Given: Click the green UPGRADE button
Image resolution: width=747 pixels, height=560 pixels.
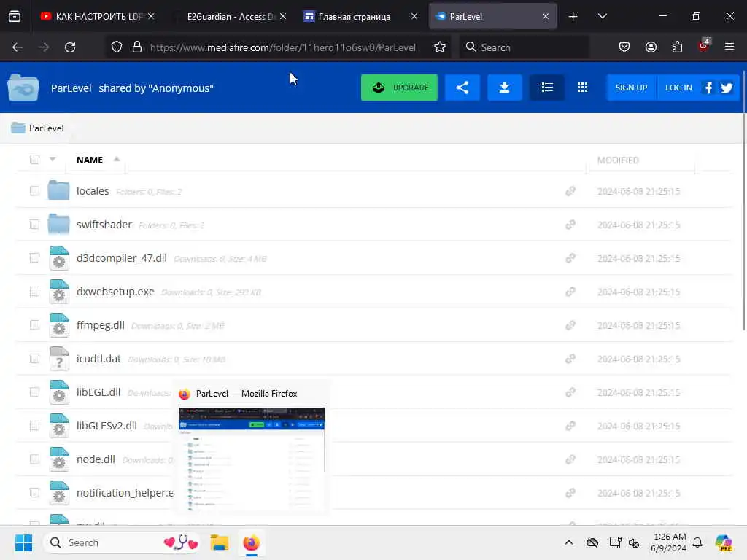Looking at the screenshot, I should coord(399,87).
